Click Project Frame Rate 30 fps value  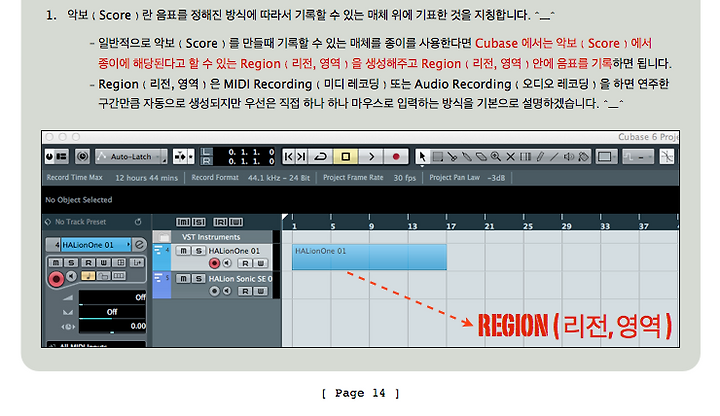(x=405, y=178)
